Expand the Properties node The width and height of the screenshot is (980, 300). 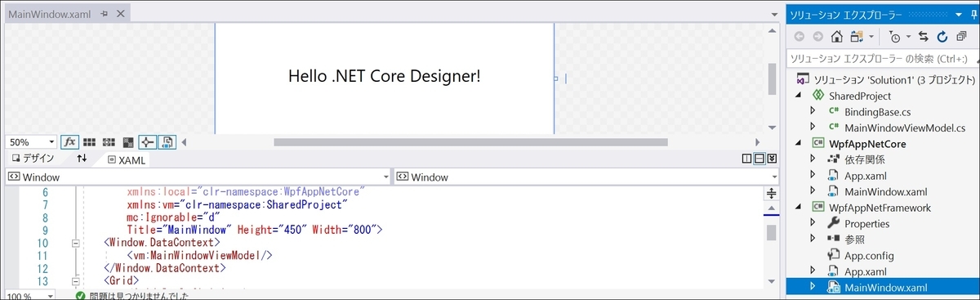[x=813, y=223]
